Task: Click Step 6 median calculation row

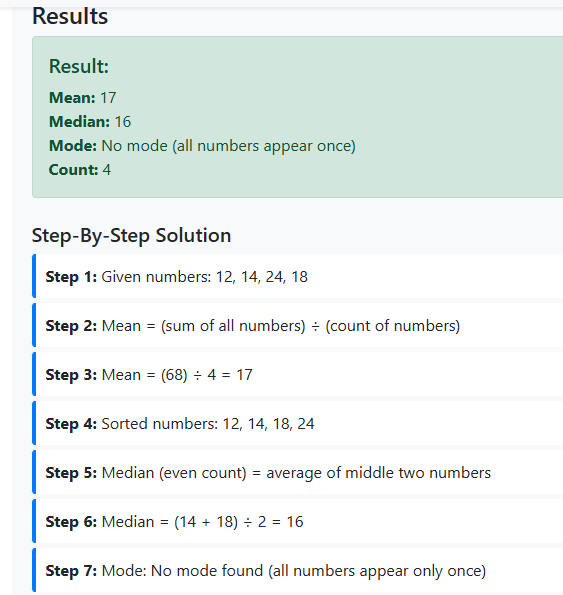Action: pyautogui.click(x=297, y=521)
